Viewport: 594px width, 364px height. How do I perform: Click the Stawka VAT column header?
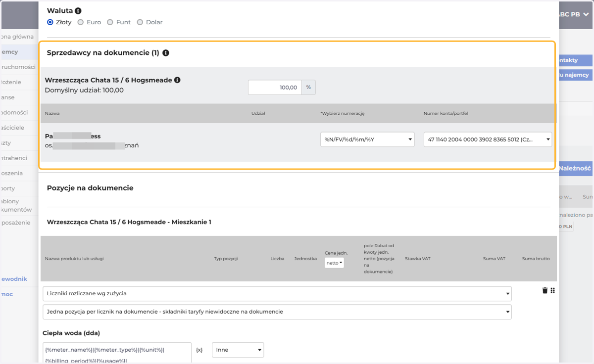(418, 259)
